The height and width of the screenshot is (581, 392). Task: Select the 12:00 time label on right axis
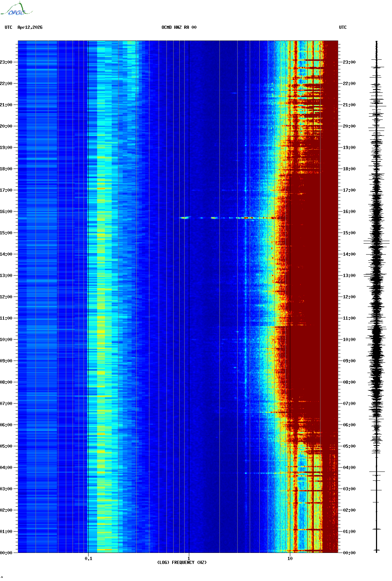(349, 297)
